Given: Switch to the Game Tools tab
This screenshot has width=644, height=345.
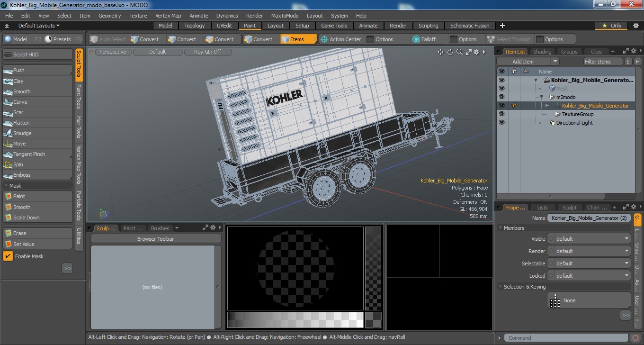Looking at the screenshot, I should point(334,26).
